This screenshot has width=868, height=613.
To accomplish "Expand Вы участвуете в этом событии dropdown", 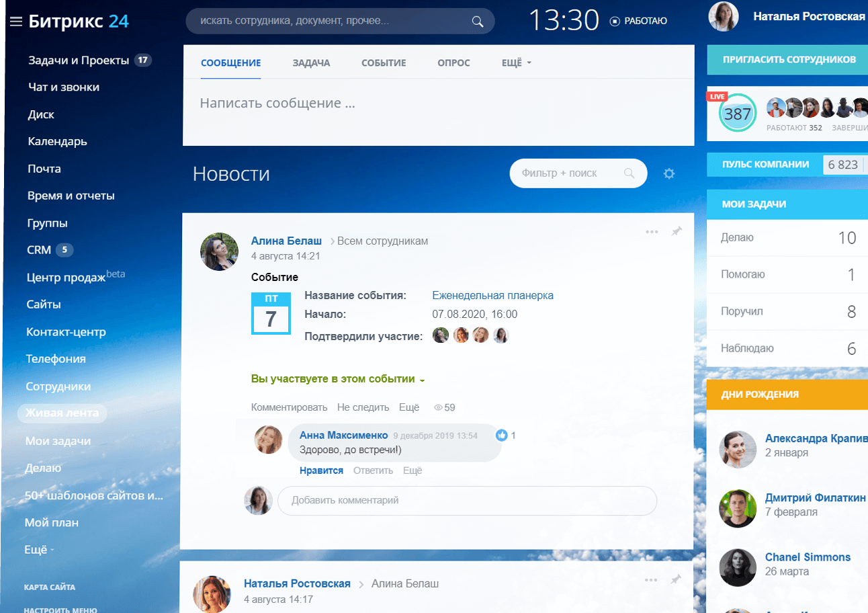I will (x=338, y=379).
